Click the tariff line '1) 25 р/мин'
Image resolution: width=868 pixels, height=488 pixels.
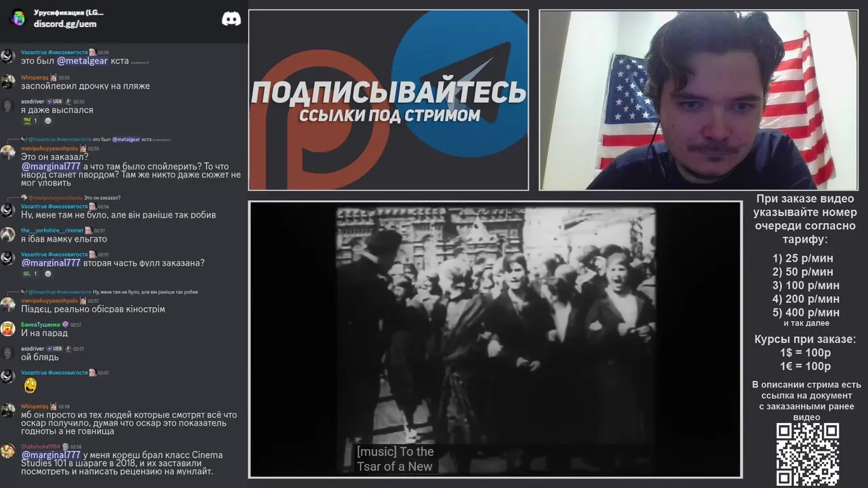coord(803,258)
